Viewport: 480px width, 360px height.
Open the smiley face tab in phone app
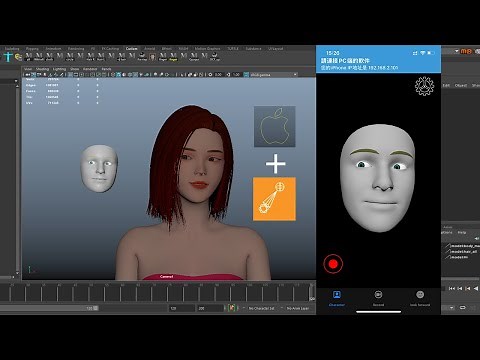[x=420, y=298]
